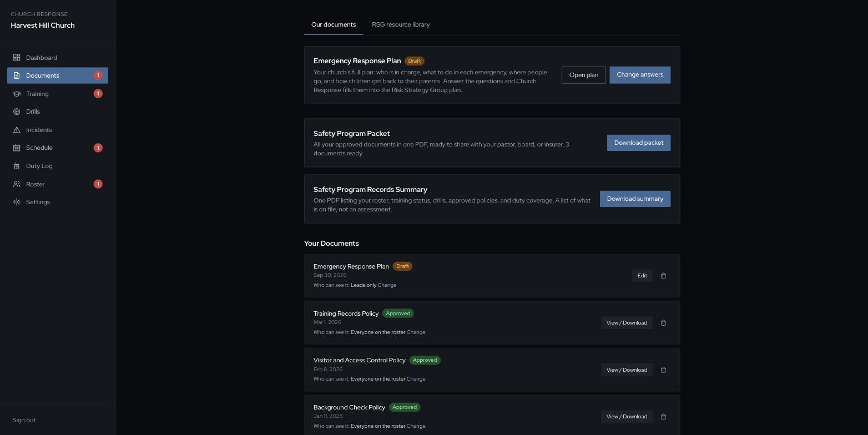868x435 pixels.
Task: View or download Background Check Policy
Action: click(627, 417)
